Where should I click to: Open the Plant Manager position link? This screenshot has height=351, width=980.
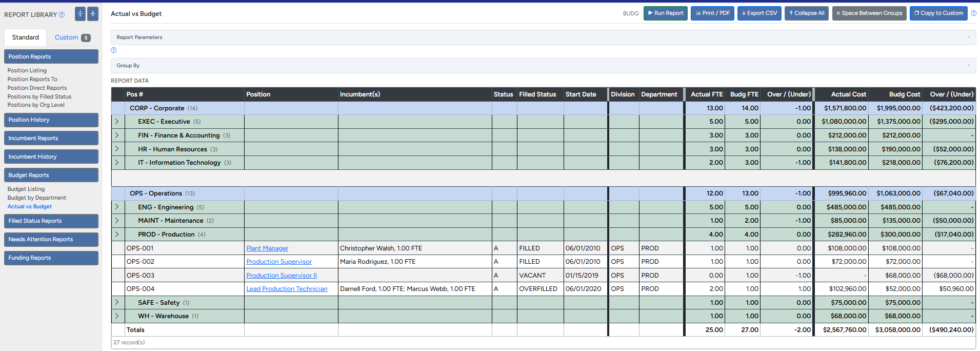point(267,248)
